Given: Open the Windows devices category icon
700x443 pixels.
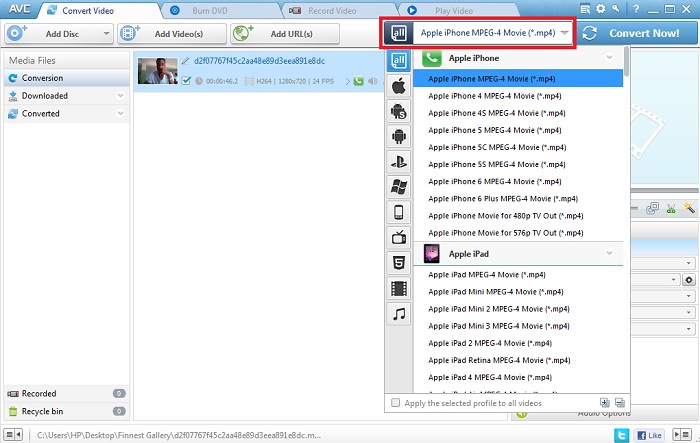Looking at the screenshot, I should pos(399,187).
